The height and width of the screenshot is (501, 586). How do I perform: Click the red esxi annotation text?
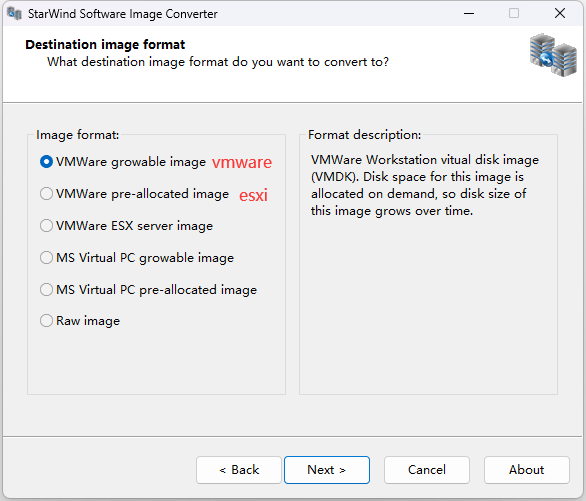(253, 195)
